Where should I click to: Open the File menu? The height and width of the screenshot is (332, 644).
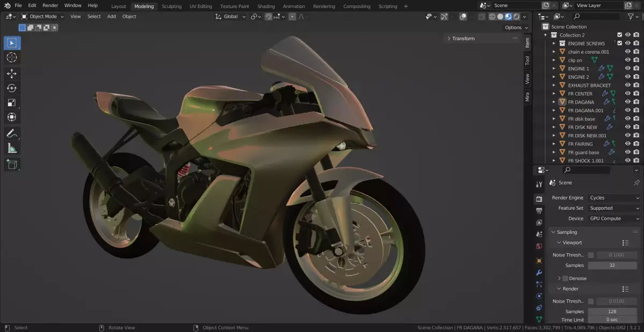(18, 5)
